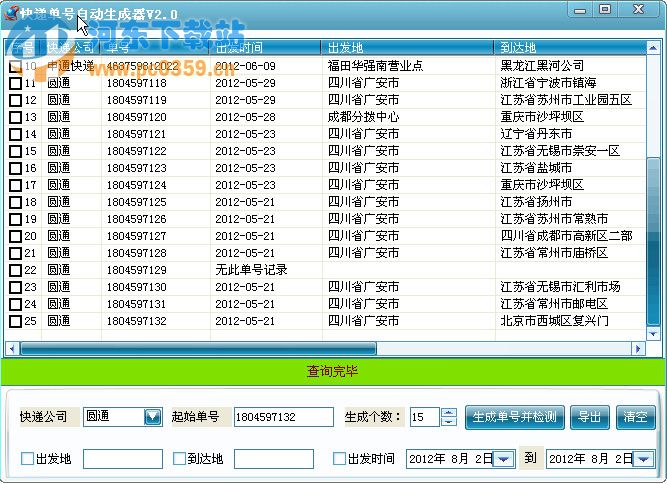Tick the checkbox for row 11
The width and height of the screenshot is (667, 484).
[15, 83]
